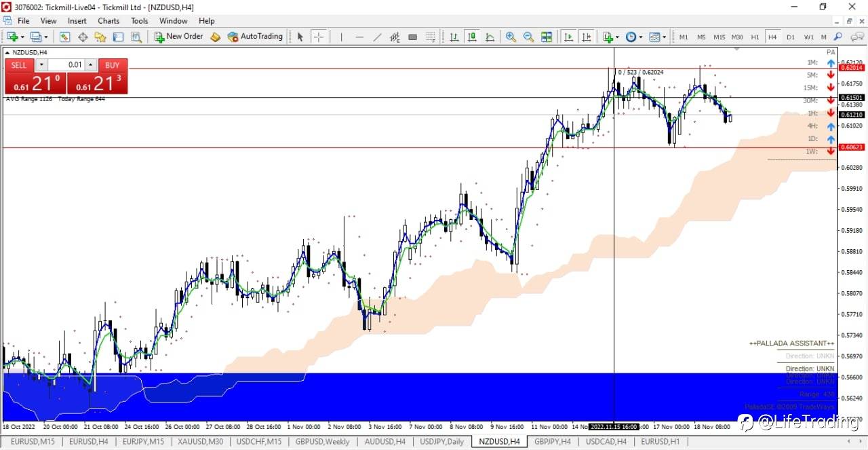Increase lot volume with up arrow
This screenshot has width=868, height=450.
tap(92, 65)
